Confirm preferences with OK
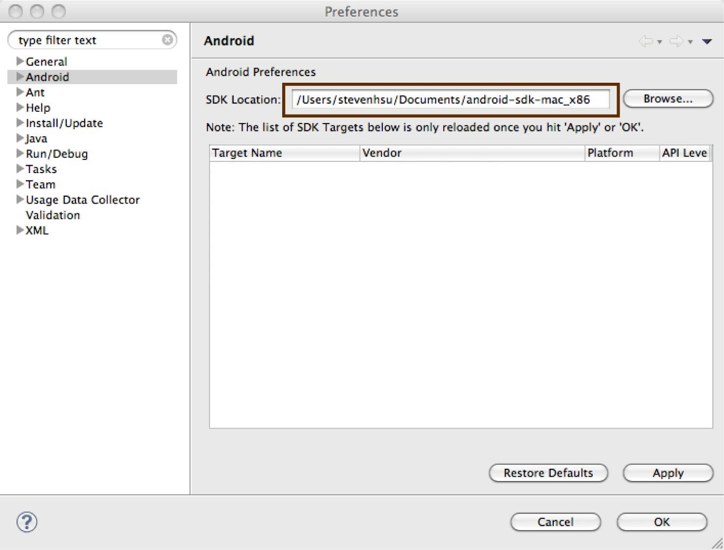This screenshot has width=724, height=550. pos(662,522)
